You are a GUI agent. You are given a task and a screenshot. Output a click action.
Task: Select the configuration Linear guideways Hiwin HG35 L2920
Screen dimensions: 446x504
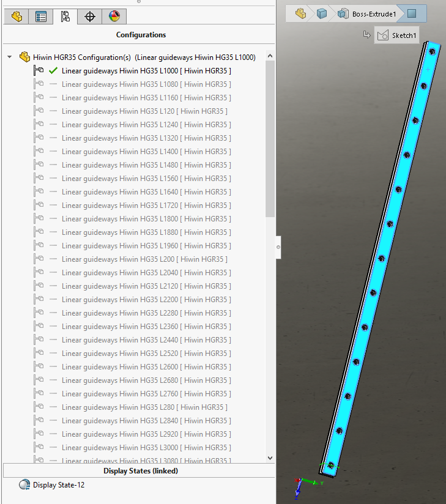tap(146, 434)
